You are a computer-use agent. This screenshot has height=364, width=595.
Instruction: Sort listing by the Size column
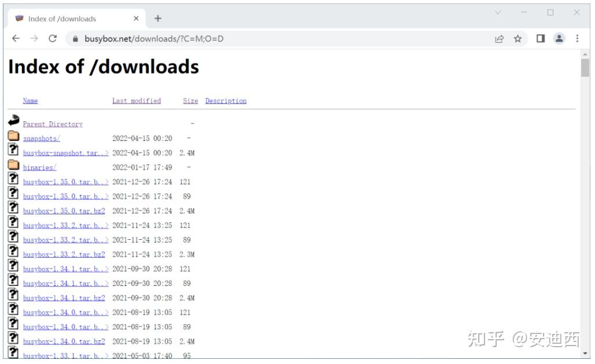(190, 101)
